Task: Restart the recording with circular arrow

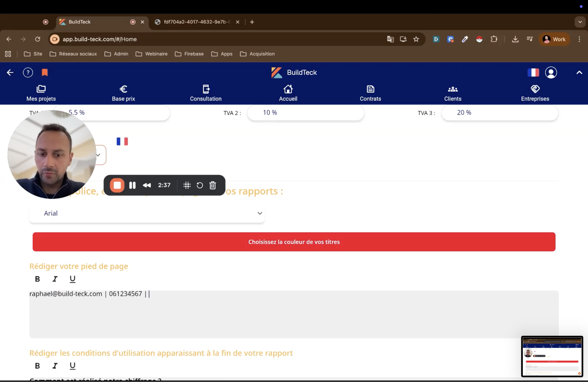Action: point(200,185)
